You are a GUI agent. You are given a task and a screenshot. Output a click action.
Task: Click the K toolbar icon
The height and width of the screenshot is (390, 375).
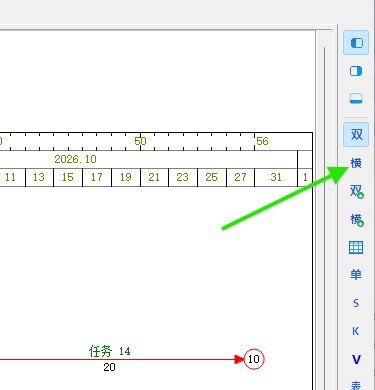click(x=356, y=331)
